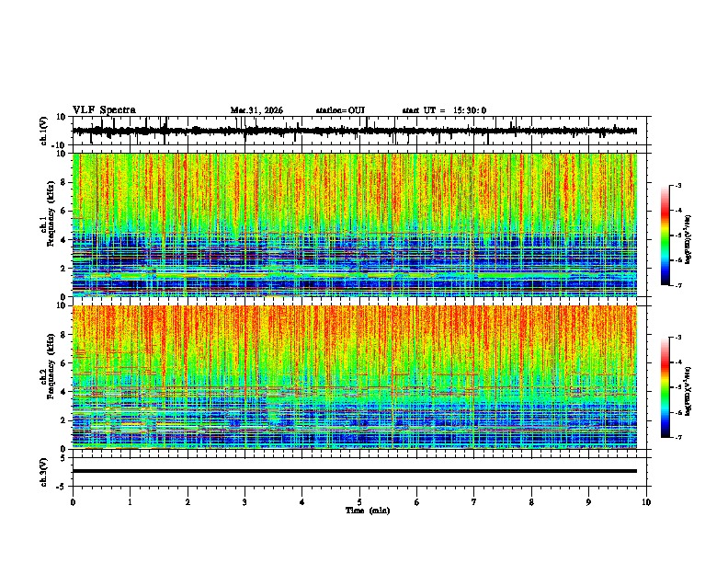Click the ch.1 Frequency (kHz) axis label

point(49,213)
